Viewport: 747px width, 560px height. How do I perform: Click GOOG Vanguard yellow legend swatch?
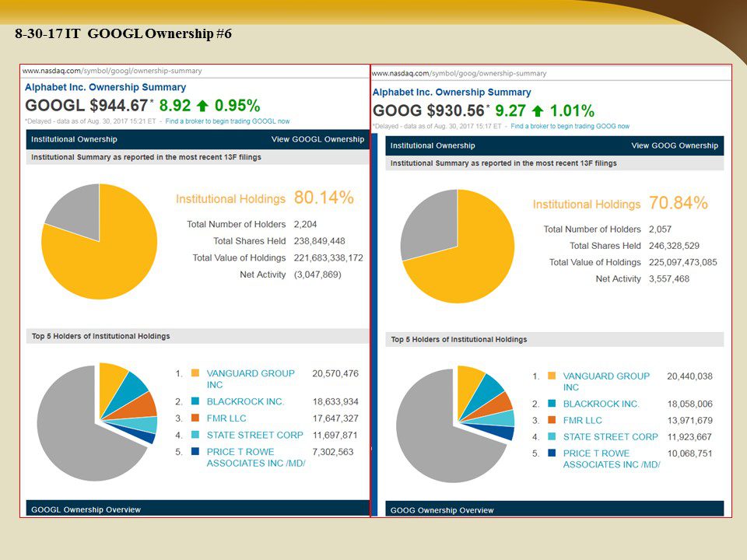pos(552,376)
